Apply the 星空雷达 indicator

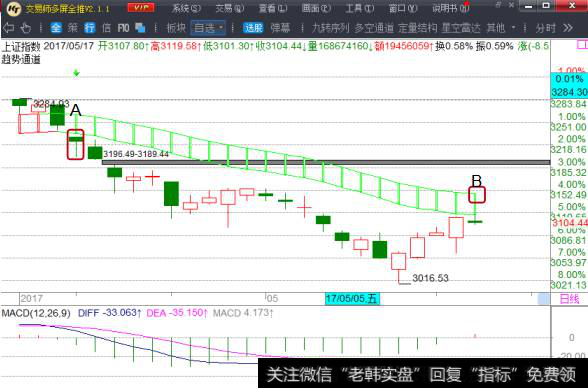pos(461,28)
